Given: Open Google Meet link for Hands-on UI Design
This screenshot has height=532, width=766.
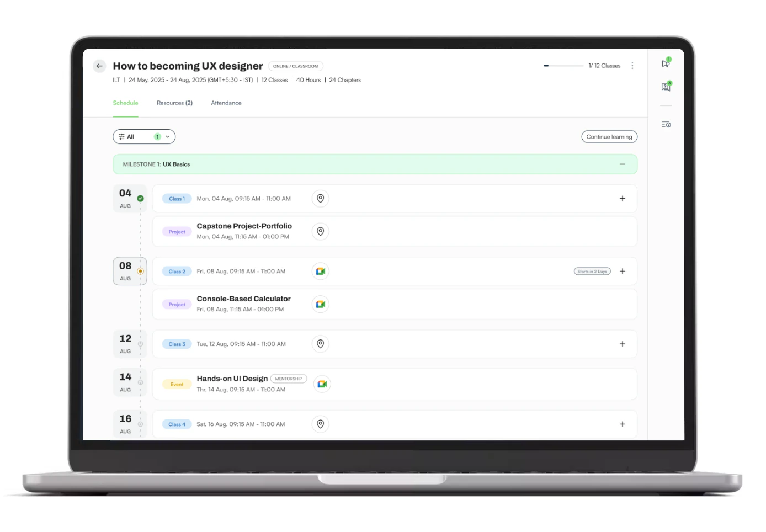Looking at the screenshot, I should pyautogui.click(x=322, y=384).
